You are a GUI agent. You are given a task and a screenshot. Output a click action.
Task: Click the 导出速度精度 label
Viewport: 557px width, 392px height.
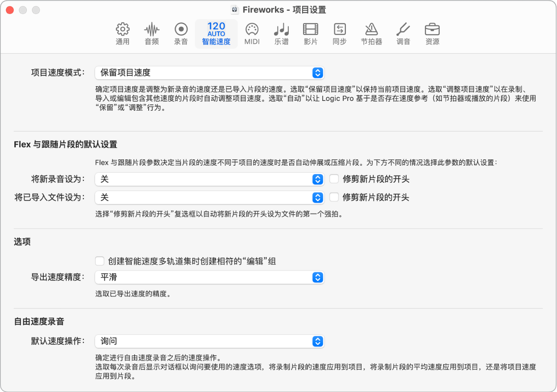coord(58,277)
